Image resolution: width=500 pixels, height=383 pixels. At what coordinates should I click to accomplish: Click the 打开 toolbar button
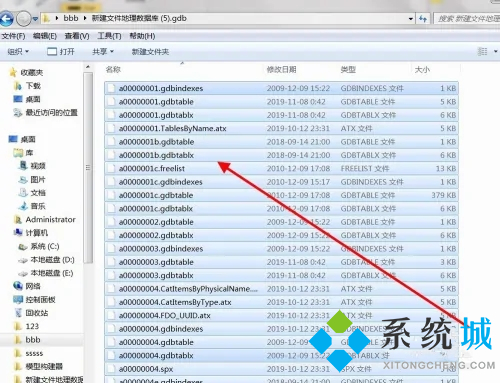pos(61,52)
